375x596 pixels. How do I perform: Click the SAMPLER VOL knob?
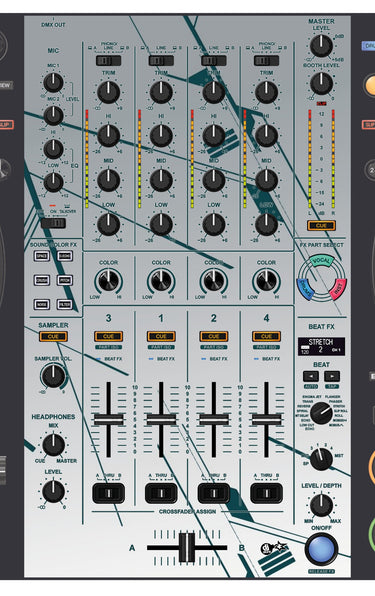[x=53, y=376]
